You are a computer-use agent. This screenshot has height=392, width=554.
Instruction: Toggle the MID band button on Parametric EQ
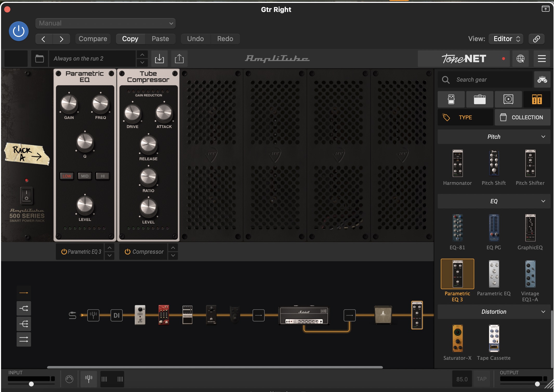pyautogui.click(x=85, y=176)
